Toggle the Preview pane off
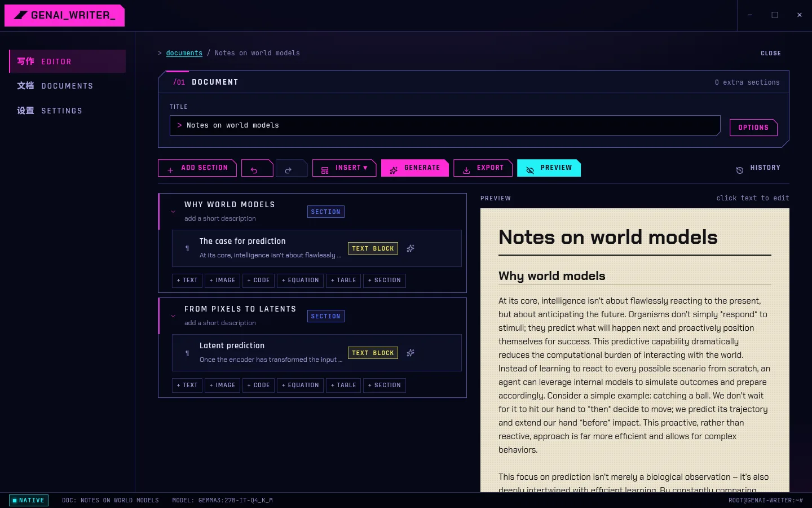Viewport: 812px width, 508px height. (x=549, y=168)
